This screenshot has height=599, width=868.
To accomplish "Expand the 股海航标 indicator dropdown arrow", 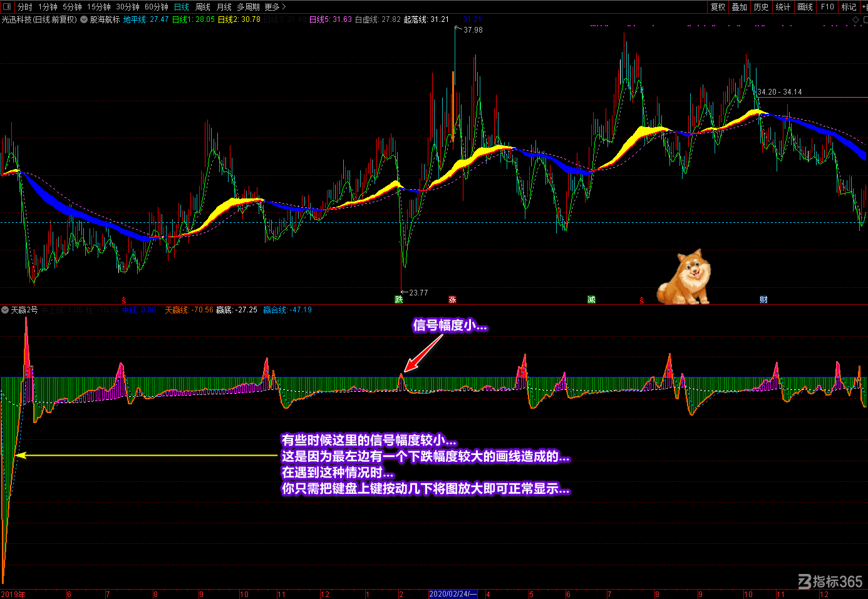I will [x=84, y=19].
